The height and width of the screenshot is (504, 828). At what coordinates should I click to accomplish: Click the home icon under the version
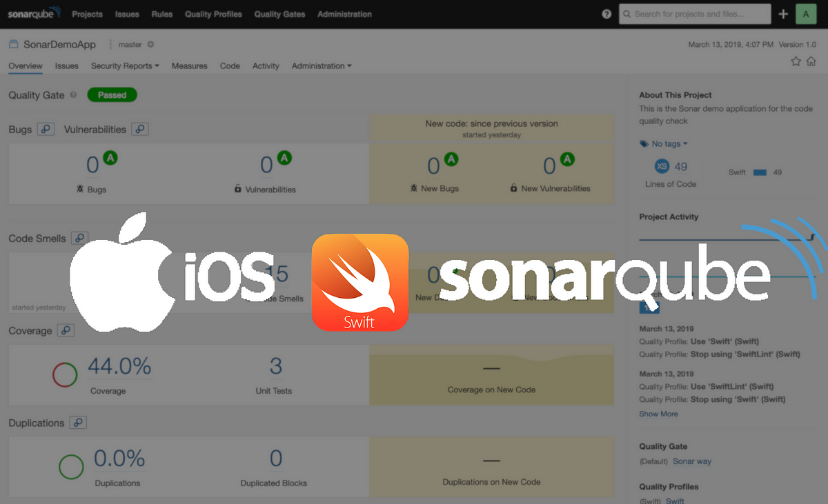pos(812,61)
